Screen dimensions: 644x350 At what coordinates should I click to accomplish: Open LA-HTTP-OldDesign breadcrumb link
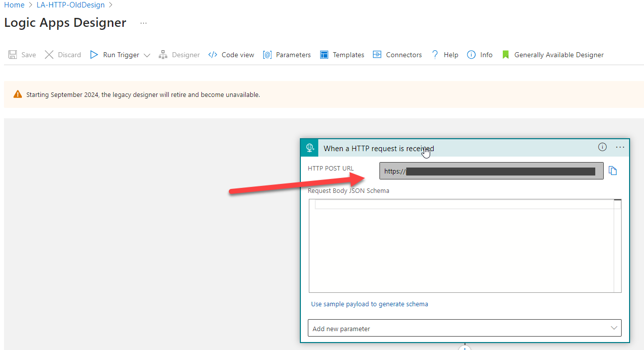[x=71, y=5]
